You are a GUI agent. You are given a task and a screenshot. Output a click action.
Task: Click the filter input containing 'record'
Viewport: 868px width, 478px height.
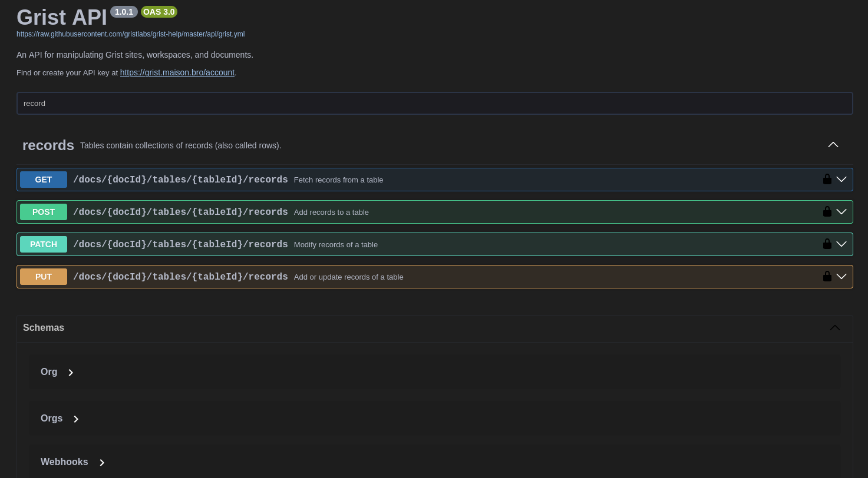click(x=435, y=103)
